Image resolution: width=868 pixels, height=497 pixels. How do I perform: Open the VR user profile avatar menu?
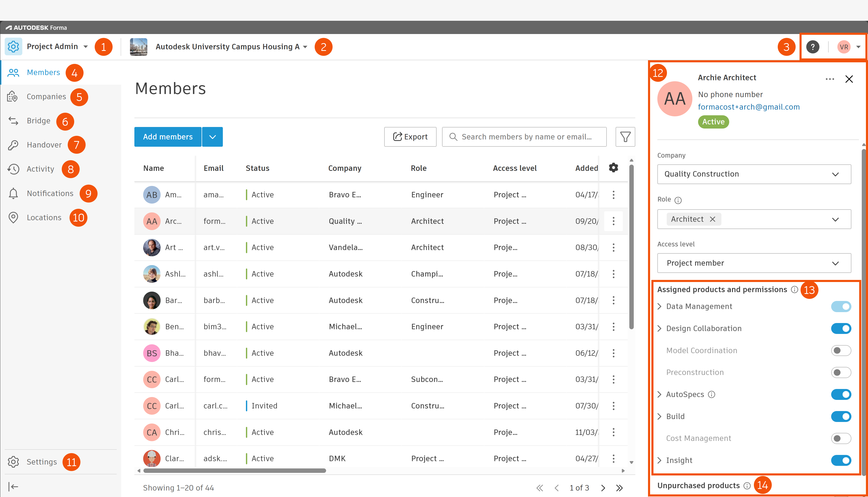(x=844, y=47)
